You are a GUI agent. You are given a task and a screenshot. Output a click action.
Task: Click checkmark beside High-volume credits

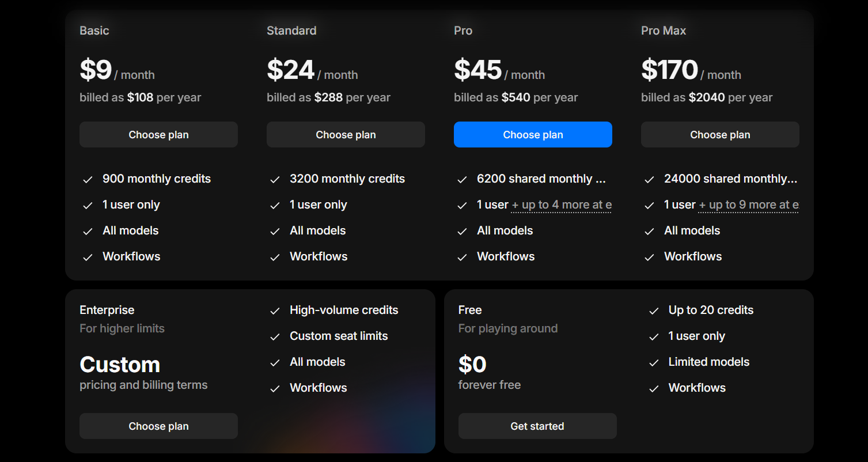coord(275,311)
